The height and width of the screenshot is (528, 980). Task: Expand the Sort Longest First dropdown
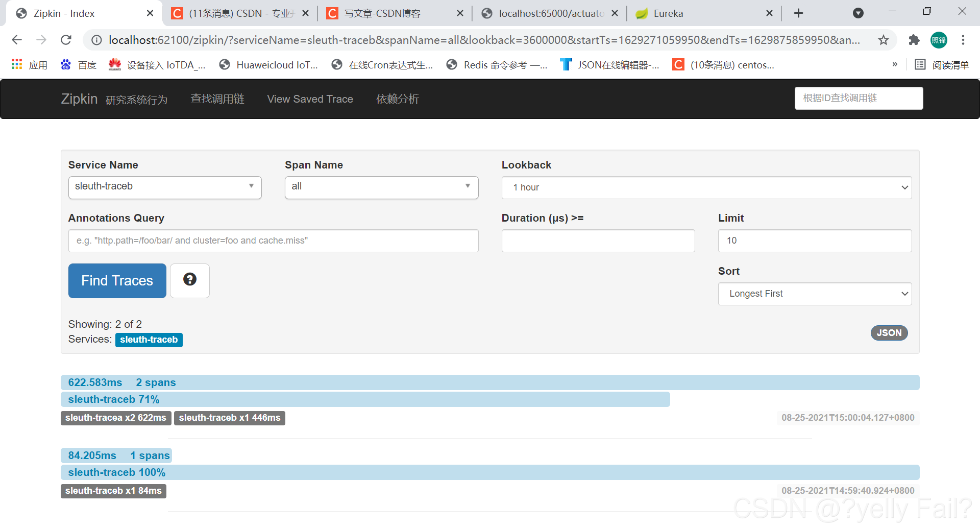[x=815, y=294]
